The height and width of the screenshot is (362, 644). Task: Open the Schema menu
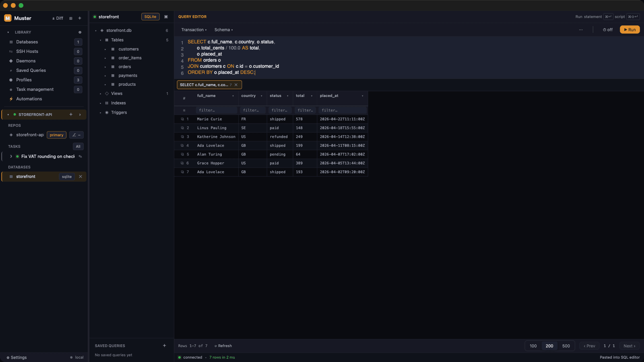[x=223, y=30]
